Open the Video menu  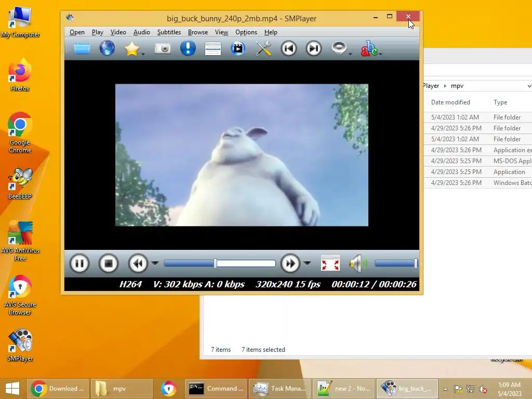(118, 32)
